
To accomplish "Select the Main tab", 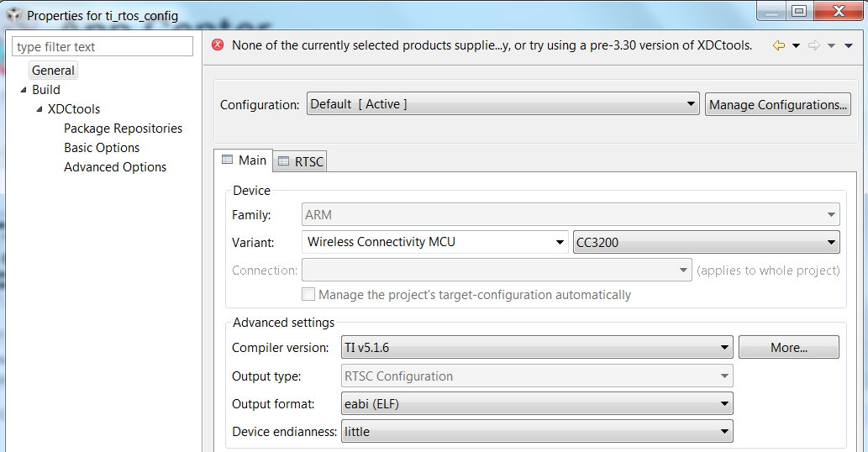I will (244, 160).
